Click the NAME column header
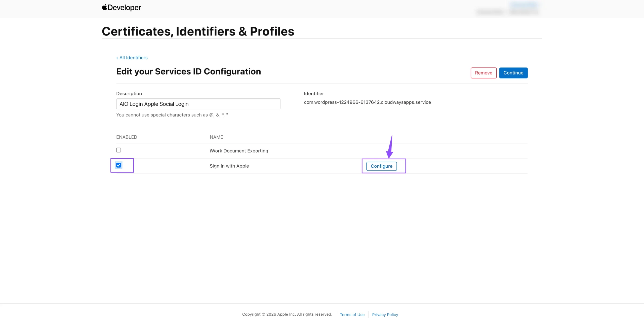This screenshot has height=329, width=644. click(x=216, y=137)
